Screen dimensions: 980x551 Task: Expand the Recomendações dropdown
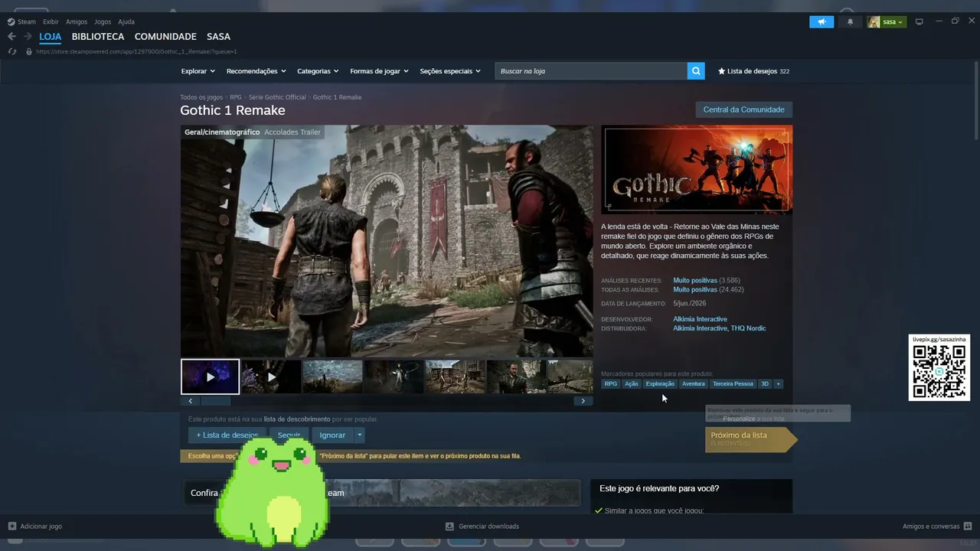pos(256,71)
